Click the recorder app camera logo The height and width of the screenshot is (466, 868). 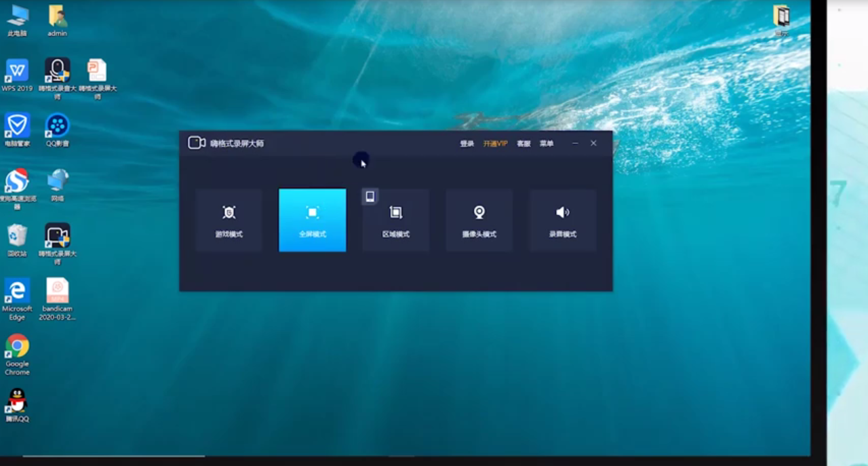tap(197, 143)
